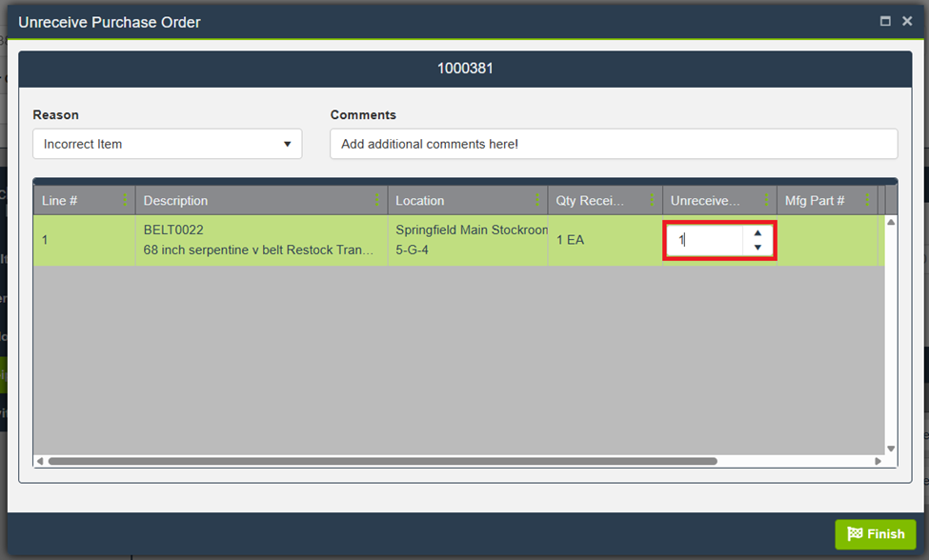Image resolution: width=929 pixels, height=560 pixels.
Task: Click the Unreceive quantity input box
Action: point(705,241)
